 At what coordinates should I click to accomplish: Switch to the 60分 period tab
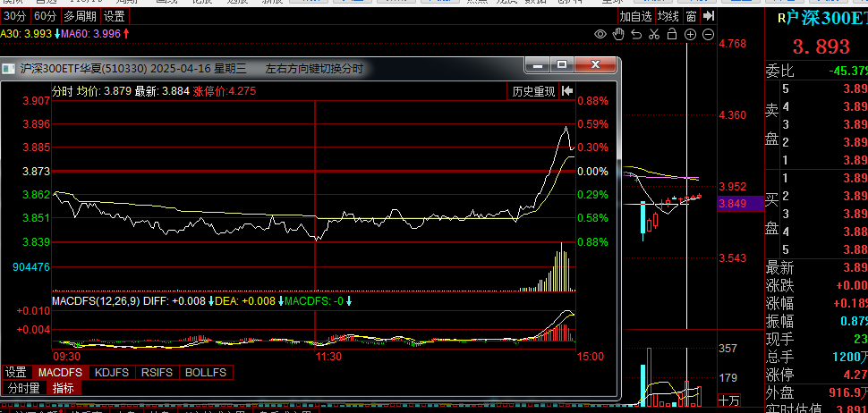click(x=44, y=16)
